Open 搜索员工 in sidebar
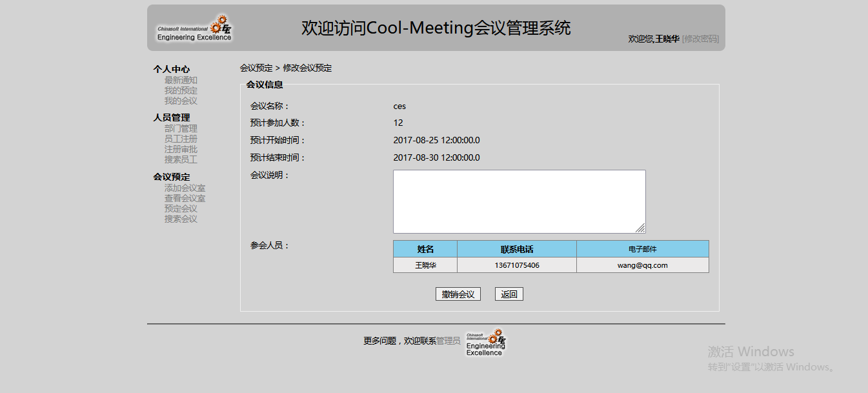The width and height of the screenshot is (868, 393). click(181, 159)
